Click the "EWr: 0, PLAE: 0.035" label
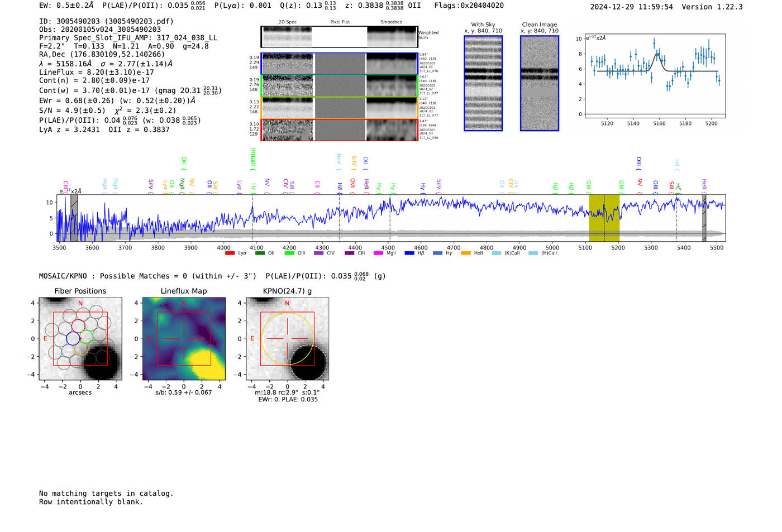The image size is (782, 532). [288, 400]
